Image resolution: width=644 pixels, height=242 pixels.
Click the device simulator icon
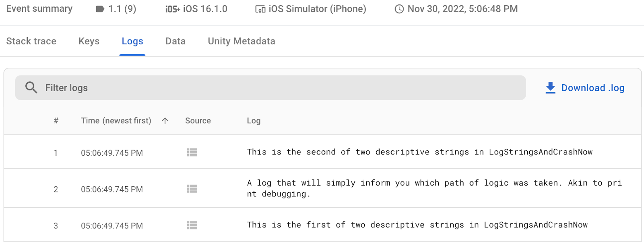(260, 9)
